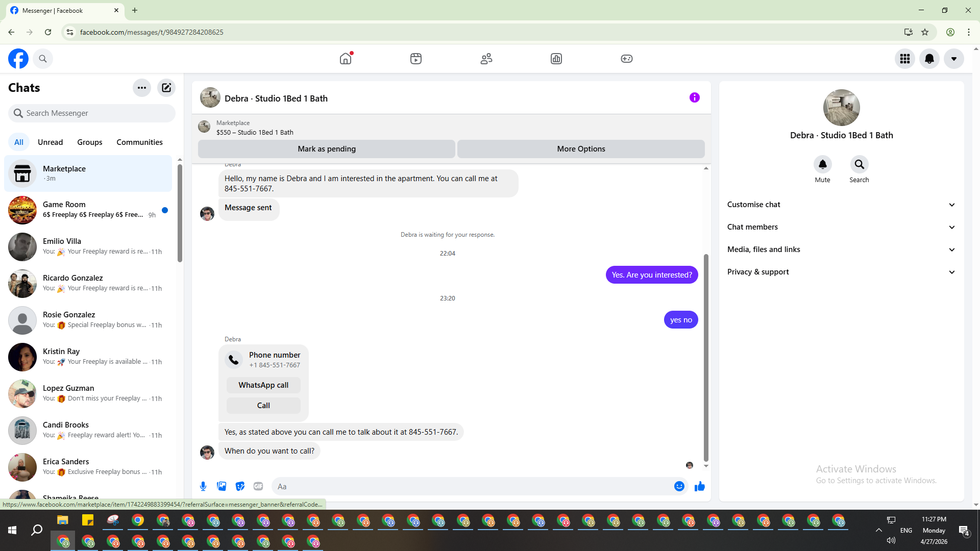Viewport: 980px width, 551px height.
Task: Choose a GIF
Action: click(258, 486)
